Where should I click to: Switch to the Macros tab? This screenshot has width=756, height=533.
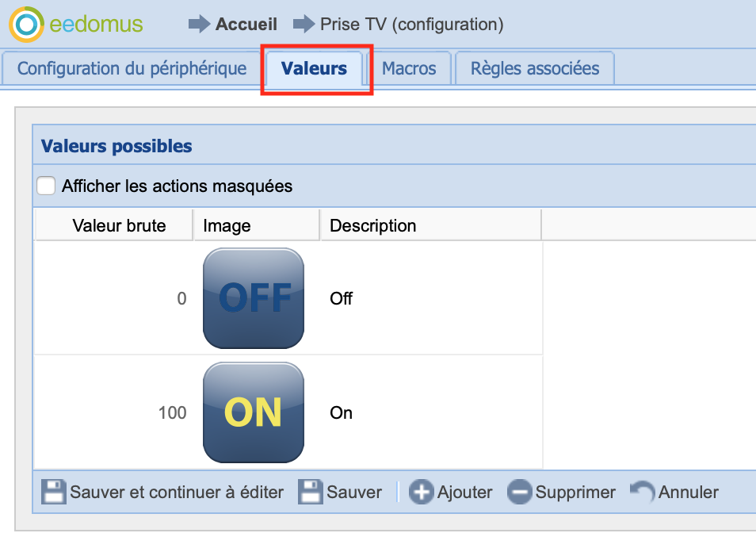click(409, 68)
